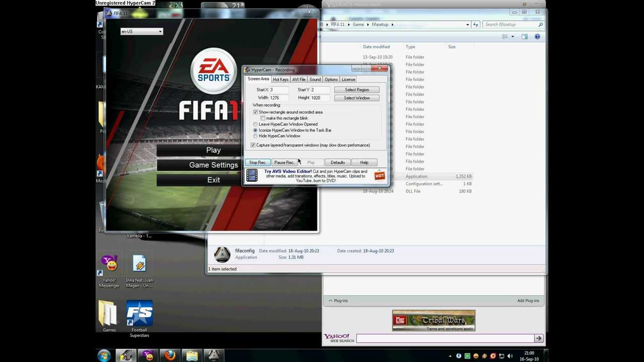Image resolution: width=644 pixels, height=362 pixels.
Task: Click the Add Plug-ins link
Action: pos(528,301)
